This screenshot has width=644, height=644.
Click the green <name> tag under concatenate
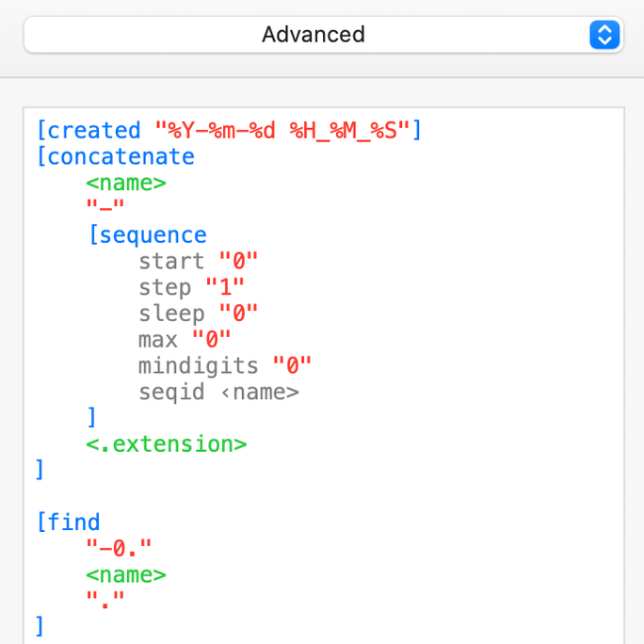126,183
